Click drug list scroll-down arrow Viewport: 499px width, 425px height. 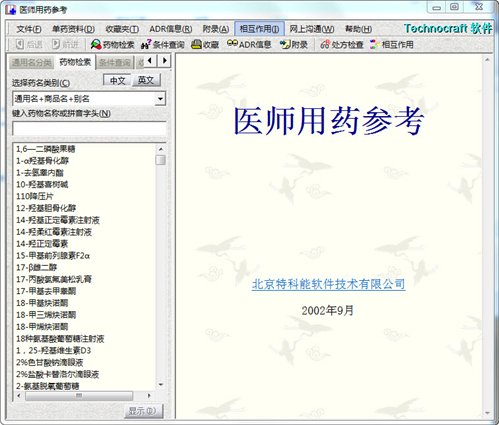161,385
